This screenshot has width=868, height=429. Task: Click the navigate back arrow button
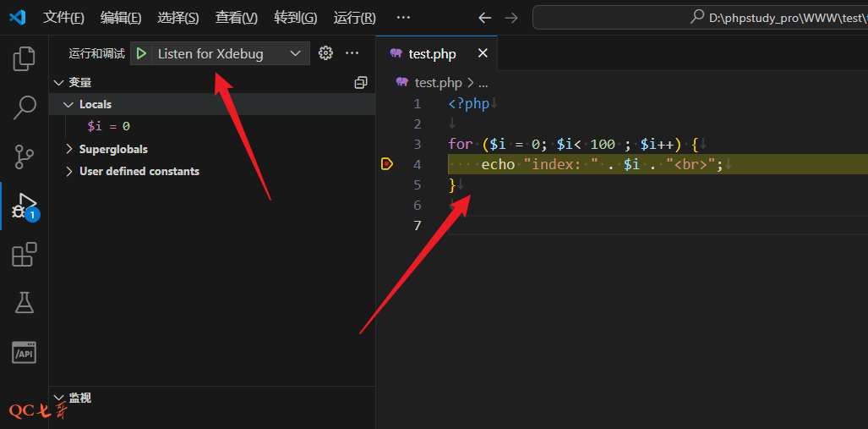484,18
